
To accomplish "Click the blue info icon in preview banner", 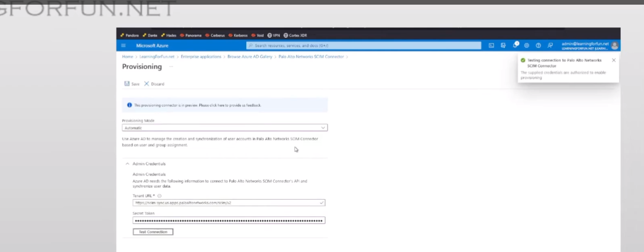I will coord(129,105).
